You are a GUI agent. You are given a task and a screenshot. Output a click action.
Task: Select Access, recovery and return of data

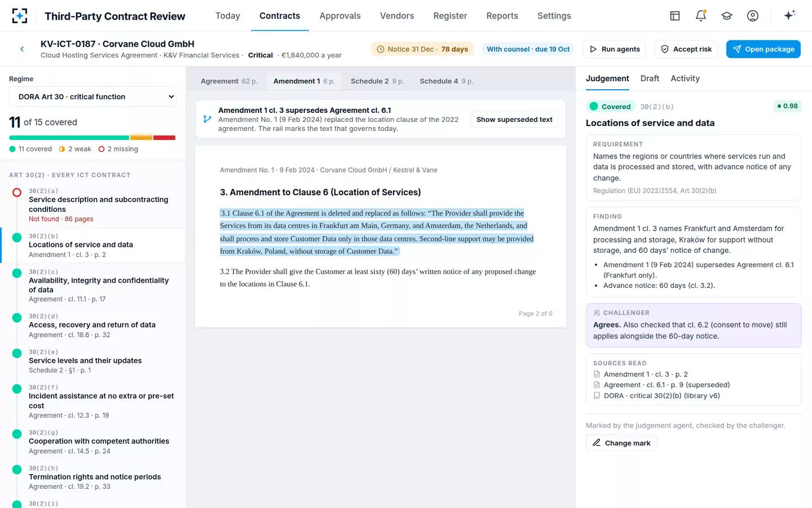click(93, 326)
